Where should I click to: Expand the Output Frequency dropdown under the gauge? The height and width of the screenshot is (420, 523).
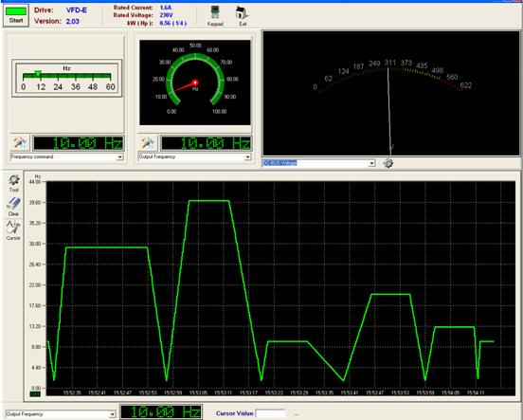(247, 157)
